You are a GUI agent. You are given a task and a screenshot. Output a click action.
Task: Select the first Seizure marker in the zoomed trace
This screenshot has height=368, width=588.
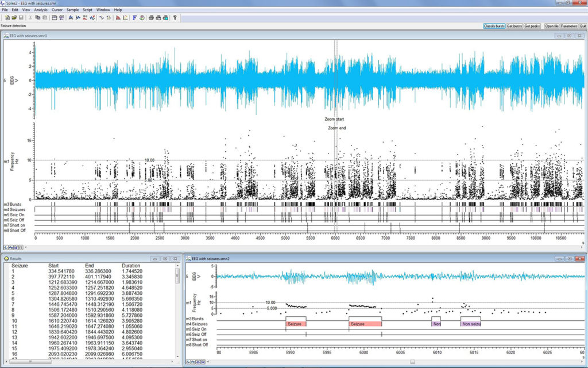click(296, 324)
